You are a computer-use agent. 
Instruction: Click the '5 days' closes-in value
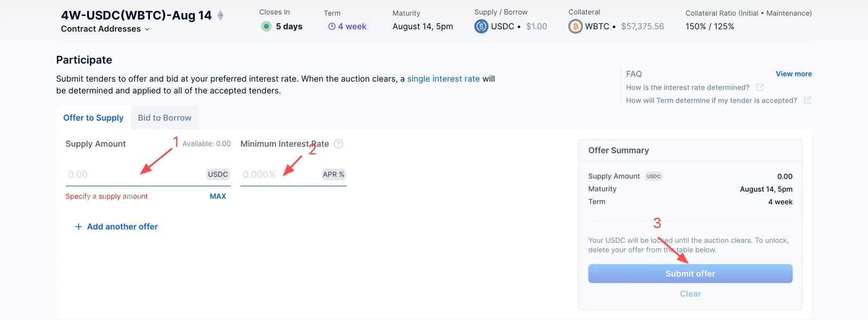coord(289,26)
